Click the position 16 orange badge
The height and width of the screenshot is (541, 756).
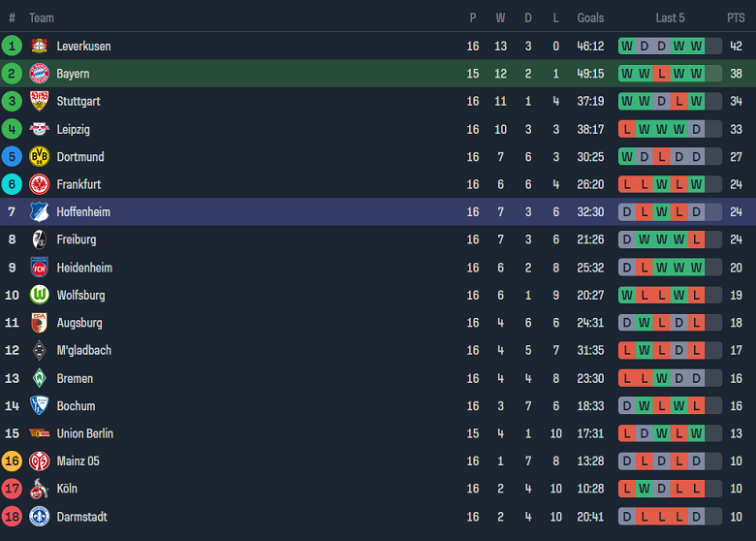pos(12,461)
